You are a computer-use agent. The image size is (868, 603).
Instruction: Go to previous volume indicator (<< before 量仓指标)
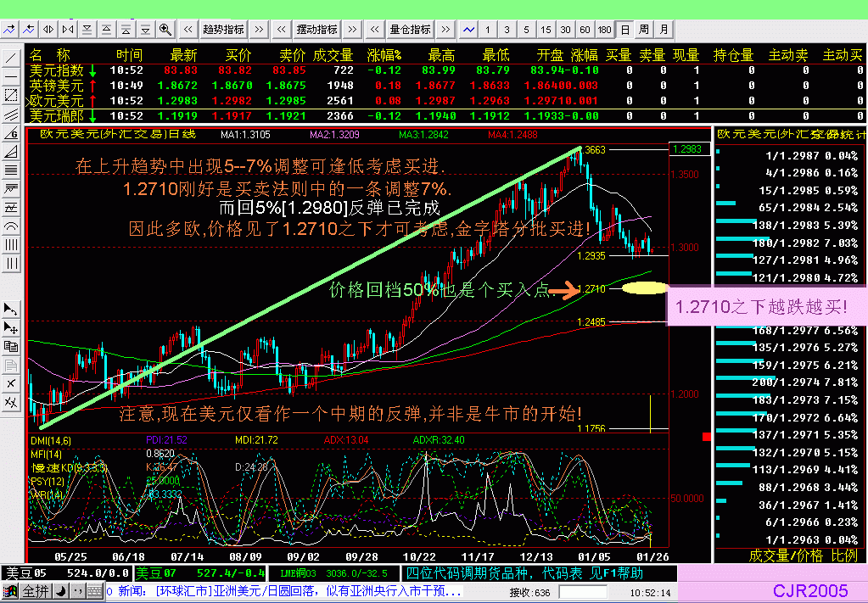point(375,30)
